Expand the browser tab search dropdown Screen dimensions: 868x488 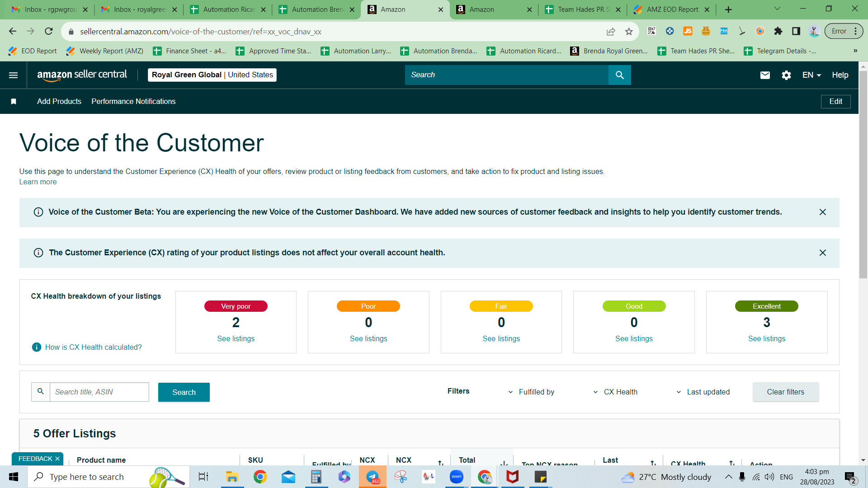coord(777,9)
